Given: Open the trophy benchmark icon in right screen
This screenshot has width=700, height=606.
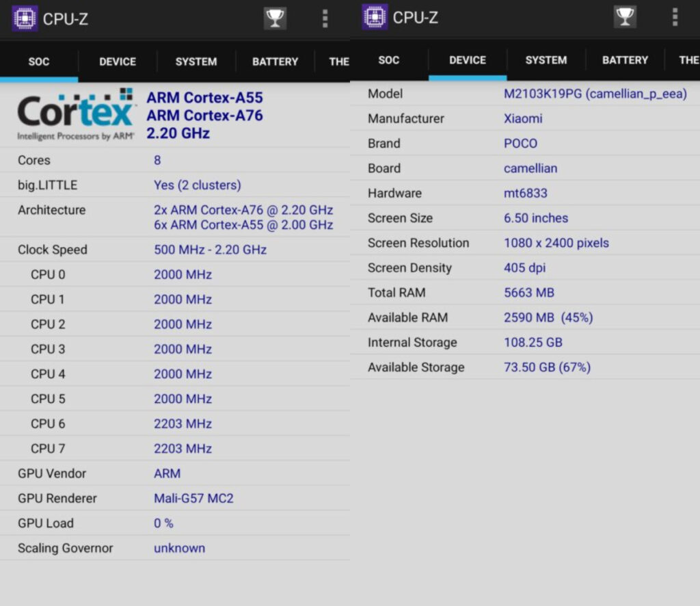Looking at the screenshot, I should [x=625, y=17].
